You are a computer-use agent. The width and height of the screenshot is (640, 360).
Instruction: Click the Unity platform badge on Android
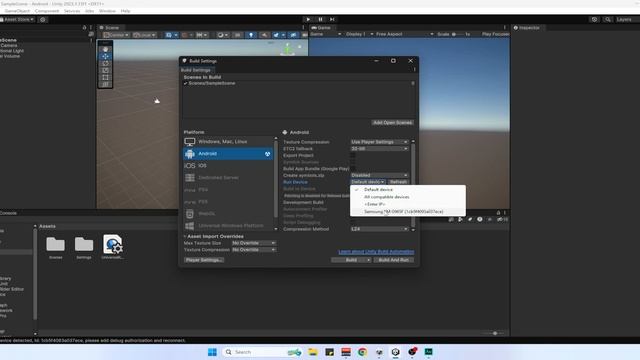pyautogui.click(x=267, y=154)
